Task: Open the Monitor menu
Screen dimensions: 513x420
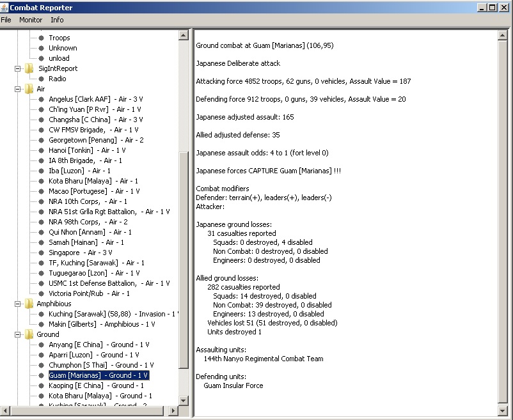Action: coord(31,20)
